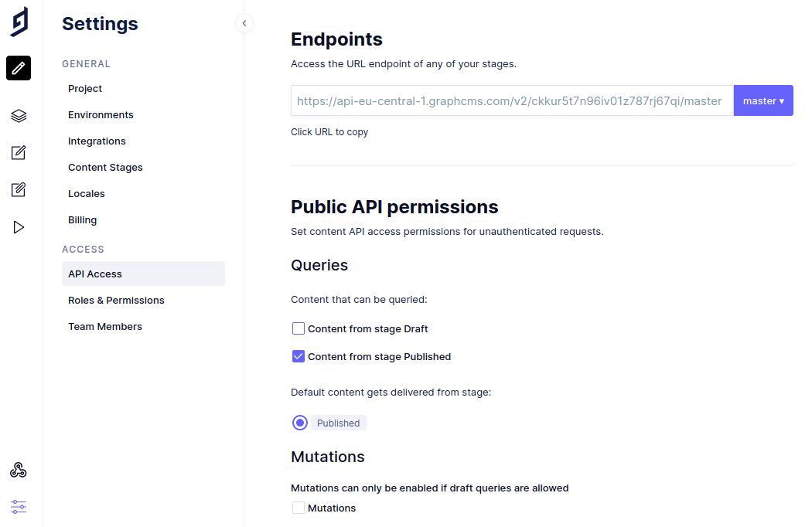
Task: Open the Content editor icon
Action: click(x=19, y=153)
